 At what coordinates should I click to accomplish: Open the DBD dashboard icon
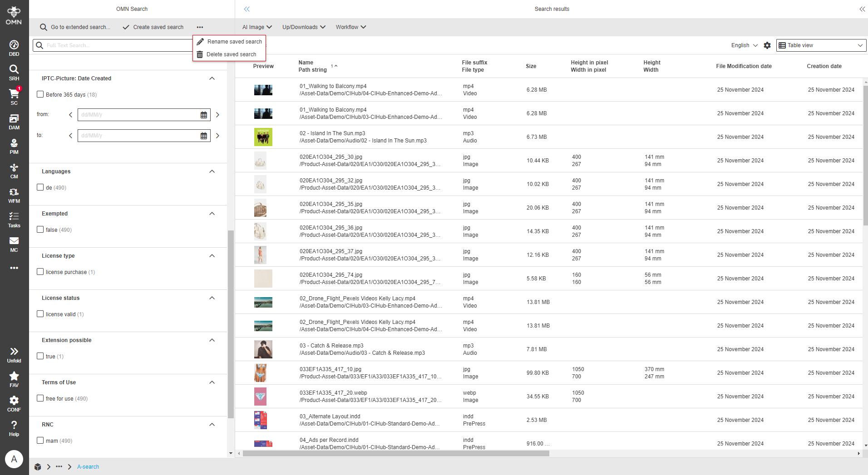(14, 48)
